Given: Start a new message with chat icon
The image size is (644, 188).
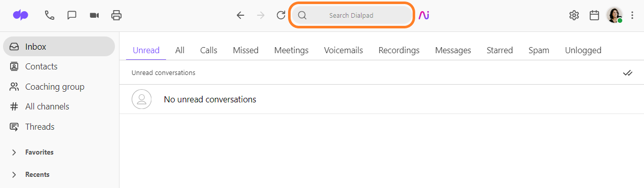Looking at the screenshot, I should point(72,15).
